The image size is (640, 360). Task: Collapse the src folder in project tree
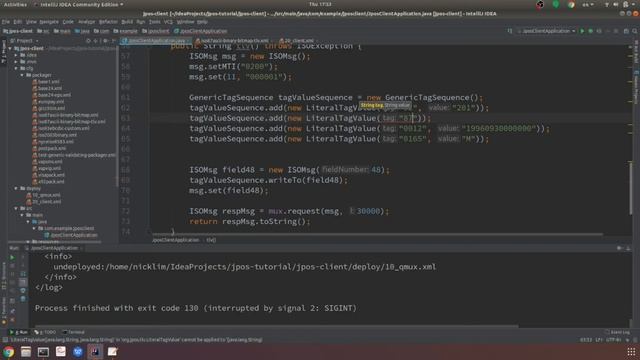(x=16, y=208)
